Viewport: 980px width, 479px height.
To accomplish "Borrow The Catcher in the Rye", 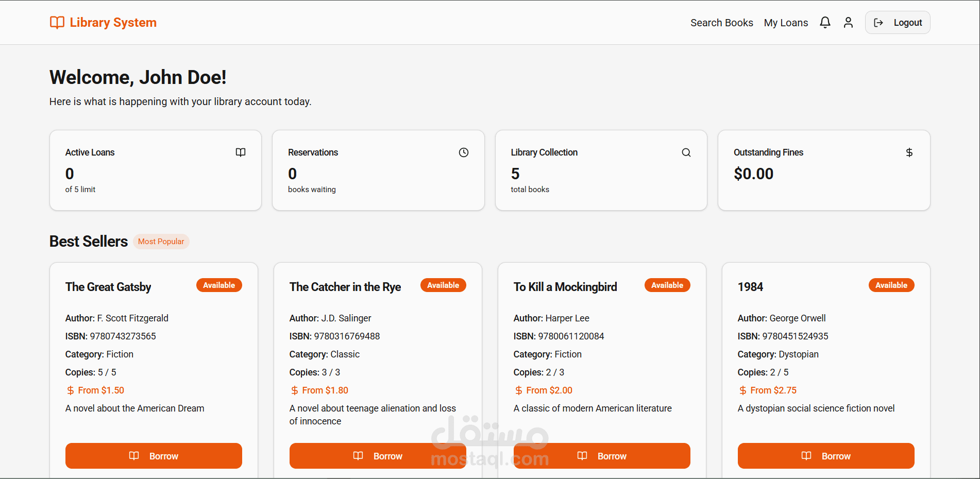I will 378,456.
